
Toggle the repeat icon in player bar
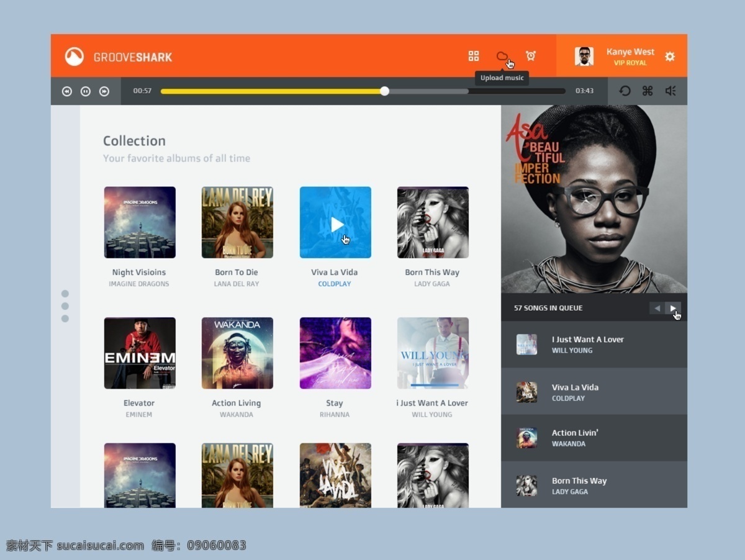(x=625, y=91)
